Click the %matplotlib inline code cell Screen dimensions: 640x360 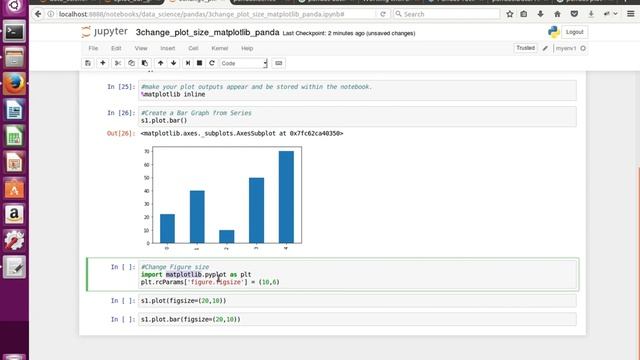tap(358, 91)
